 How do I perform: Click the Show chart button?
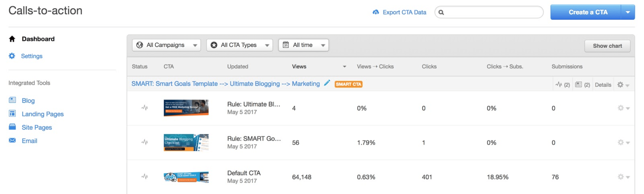(x=607, y=46)
